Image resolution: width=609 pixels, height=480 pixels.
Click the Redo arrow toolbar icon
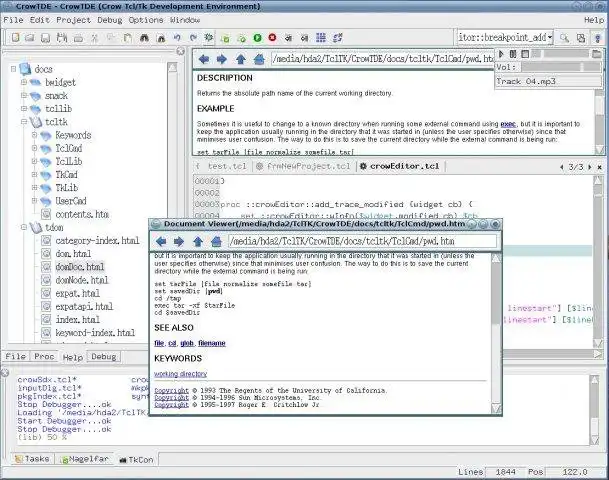193,38
